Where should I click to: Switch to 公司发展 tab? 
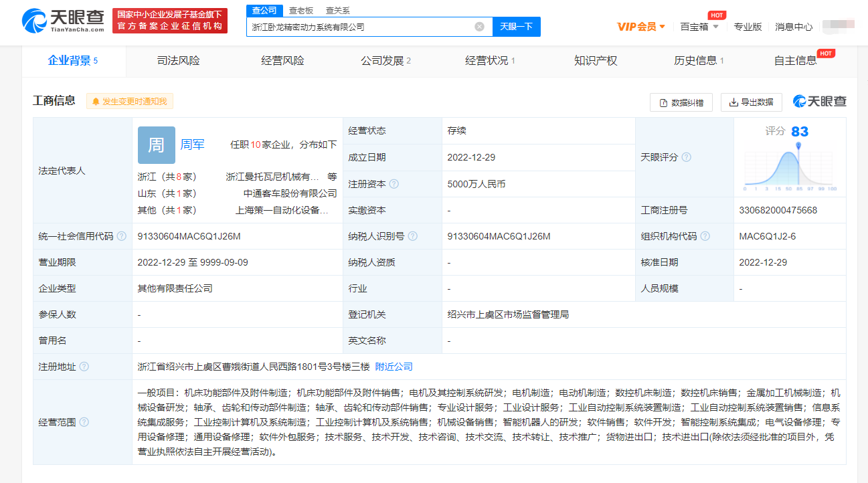click(x=385, y=61)
